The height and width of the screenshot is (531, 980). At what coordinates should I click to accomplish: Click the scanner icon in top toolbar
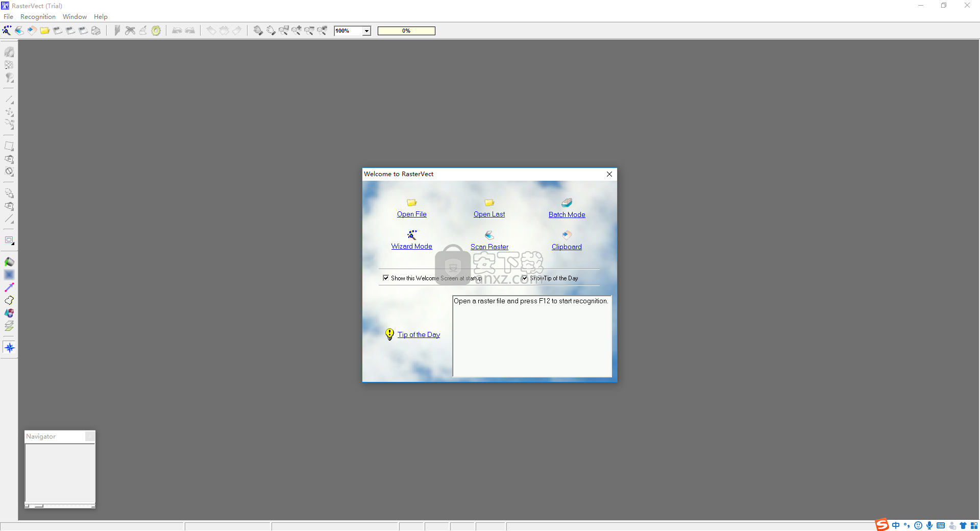click(x=19, y=31)
